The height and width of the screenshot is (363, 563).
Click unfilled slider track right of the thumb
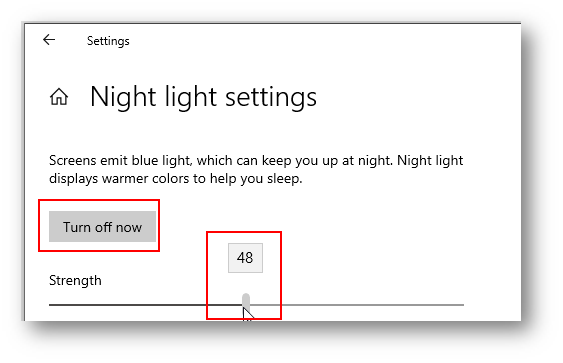(357, 305)
